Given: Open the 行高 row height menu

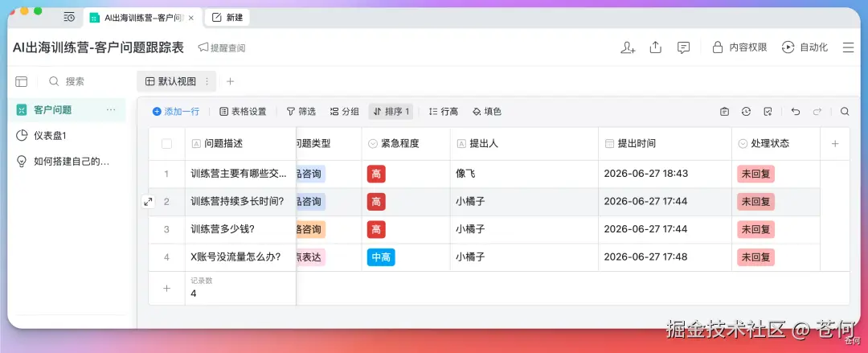Looking at the screenshot, I should coord(444,112).
